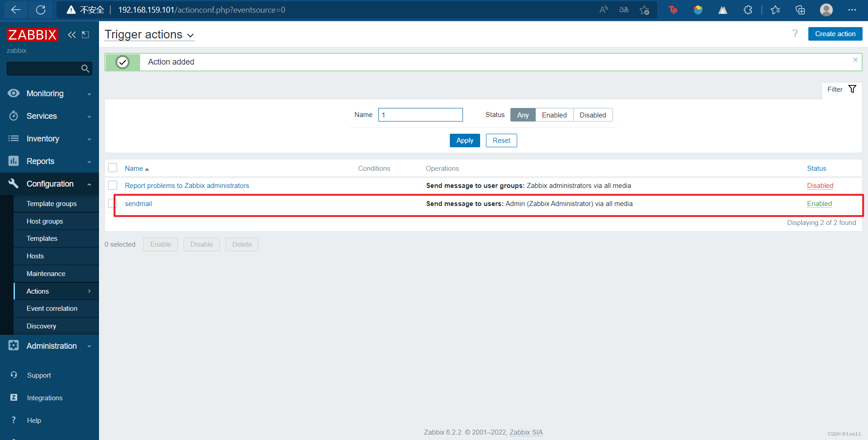This screenshot has height=440, width=868.
Task: Toggle Enabled status of sendmail action
Action: (x=819, y=204)
